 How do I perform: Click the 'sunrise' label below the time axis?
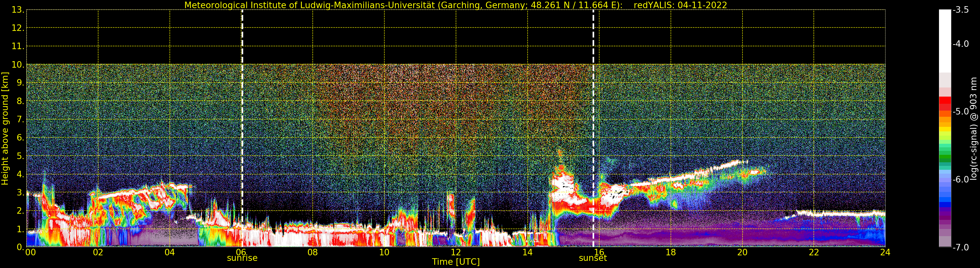[242, 258]
